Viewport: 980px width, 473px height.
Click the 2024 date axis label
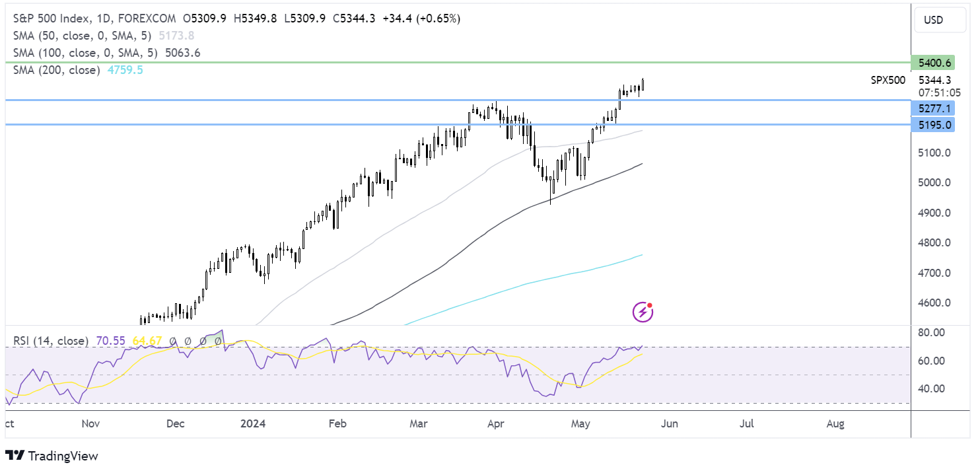(x=252, y=423)
